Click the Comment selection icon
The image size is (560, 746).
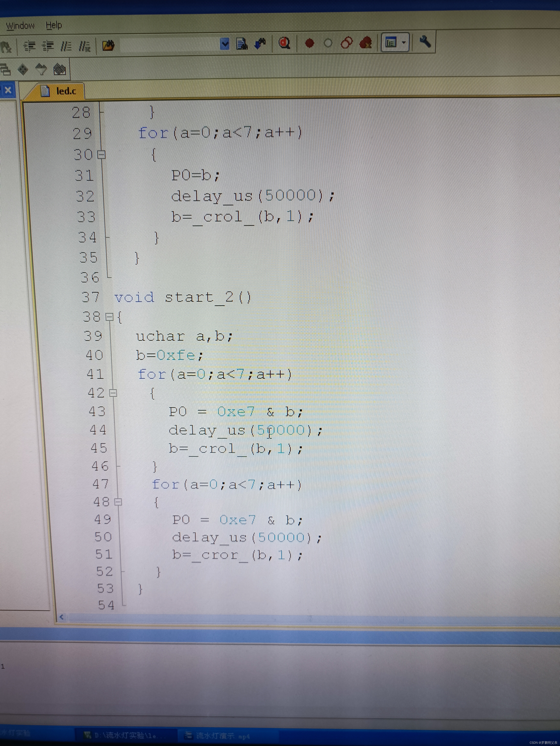click(66, 45)
